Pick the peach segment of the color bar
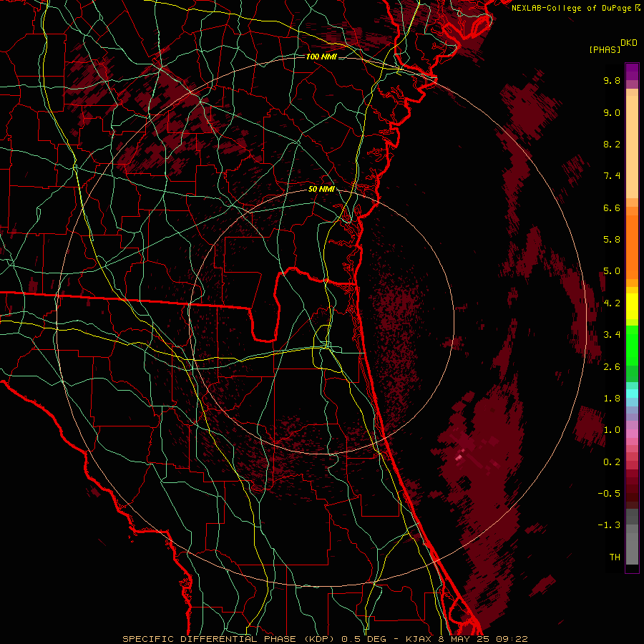This screenshot has height=644, width=644. (632, 147)
